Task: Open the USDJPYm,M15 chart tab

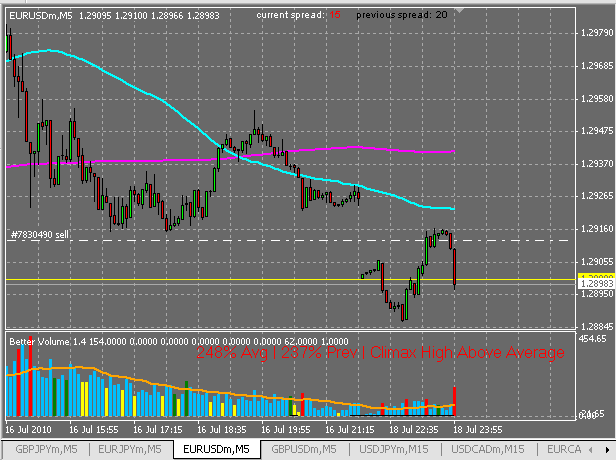Action: (394, 449)
